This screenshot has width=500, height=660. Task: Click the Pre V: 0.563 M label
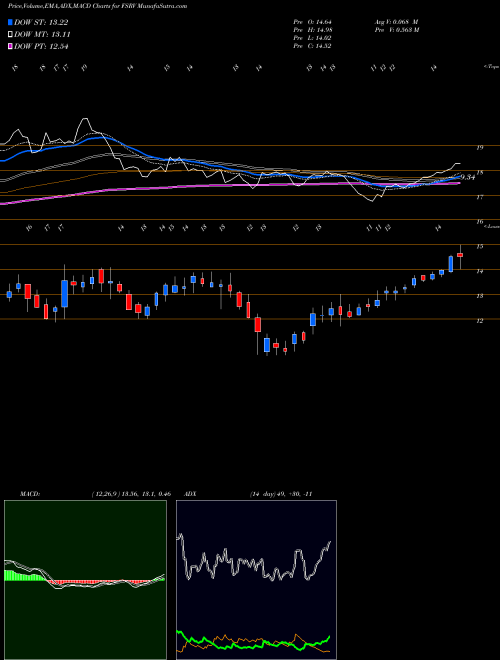(396, 30)
